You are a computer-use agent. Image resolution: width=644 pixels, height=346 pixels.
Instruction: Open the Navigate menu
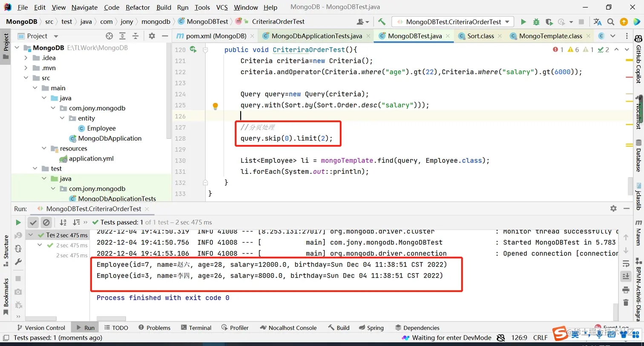point(84,7)
